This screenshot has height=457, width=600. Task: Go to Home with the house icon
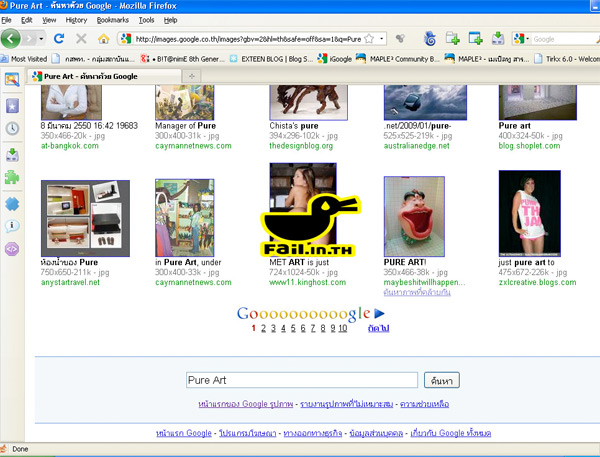pos(103,39)
